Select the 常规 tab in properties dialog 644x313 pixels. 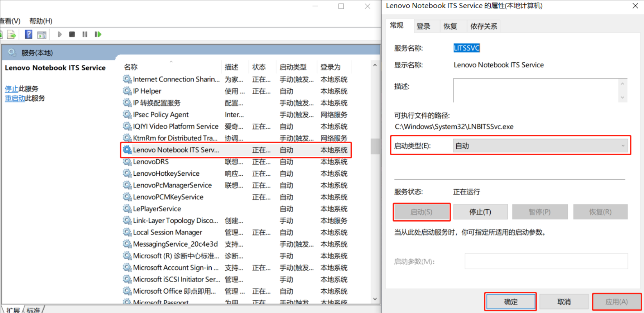click(397, 25)
